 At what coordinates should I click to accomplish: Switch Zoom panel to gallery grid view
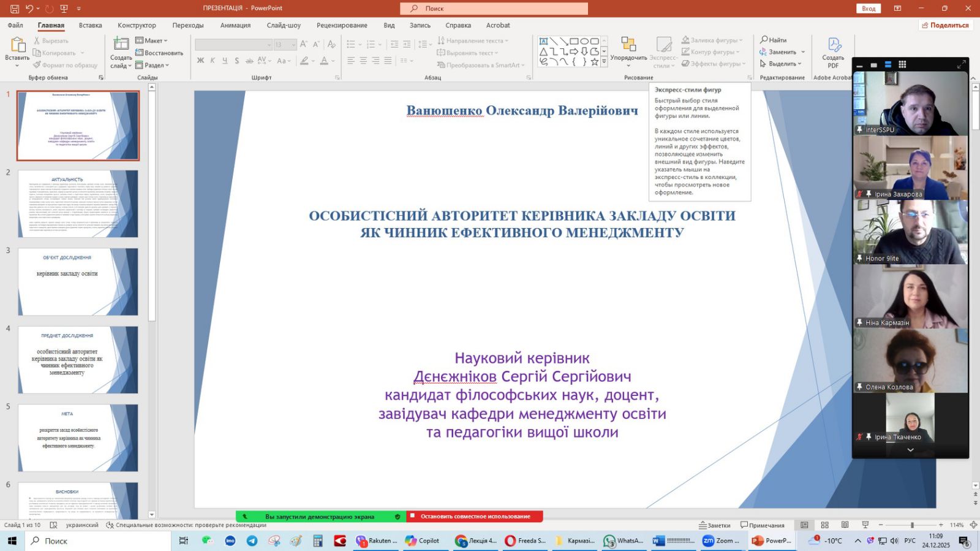point(902,64)
